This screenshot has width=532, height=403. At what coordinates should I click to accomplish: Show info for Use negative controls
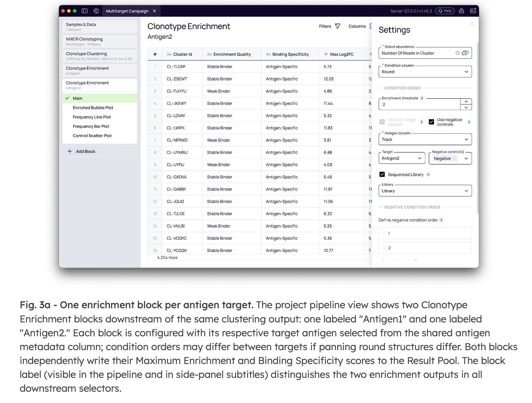coord(469,122)
